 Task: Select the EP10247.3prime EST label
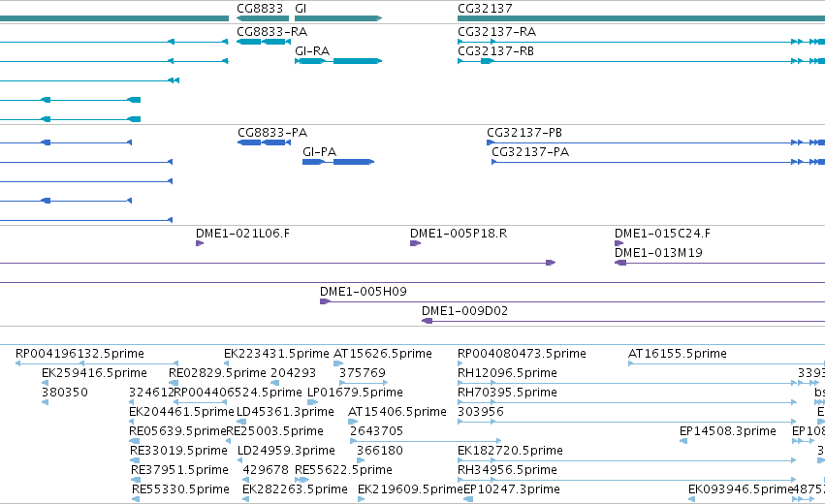pos(512,490)
